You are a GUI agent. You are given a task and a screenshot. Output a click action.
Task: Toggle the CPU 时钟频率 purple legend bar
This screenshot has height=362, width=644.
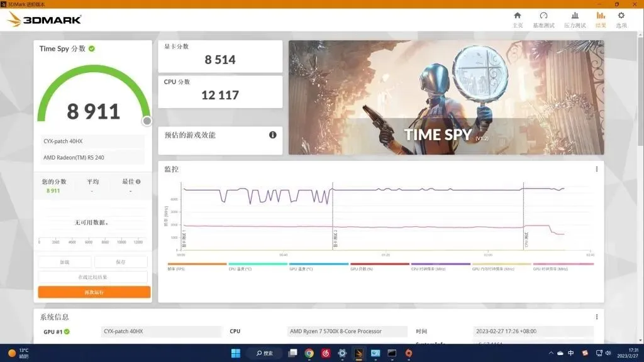pos(441,265)
